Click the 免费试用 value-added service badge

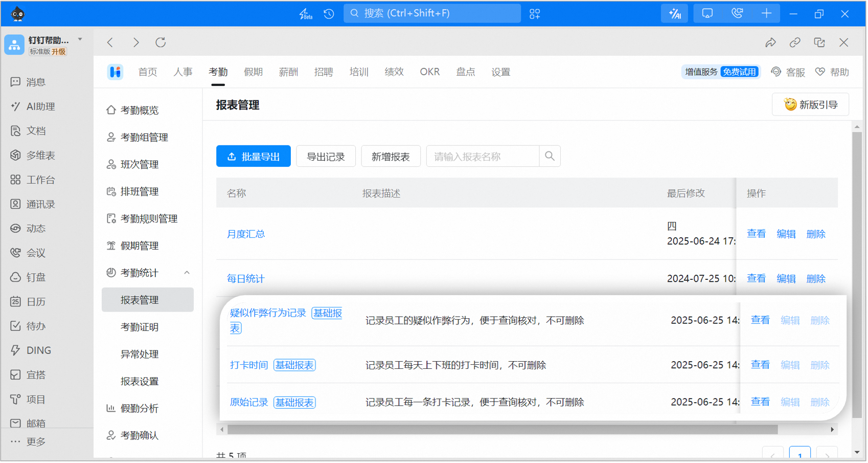click(x=739, y=72)
